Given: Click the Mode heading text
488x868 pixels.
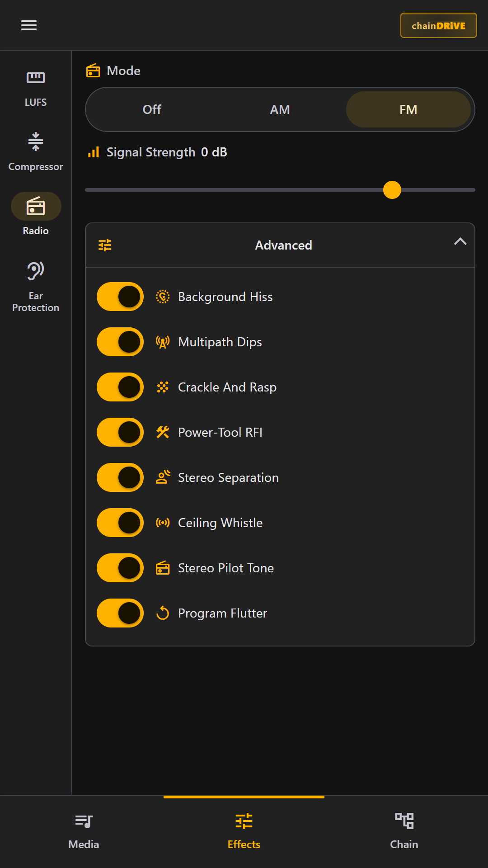Looking at the screenshot, I should pyautogui.click(x=124, y=71).
